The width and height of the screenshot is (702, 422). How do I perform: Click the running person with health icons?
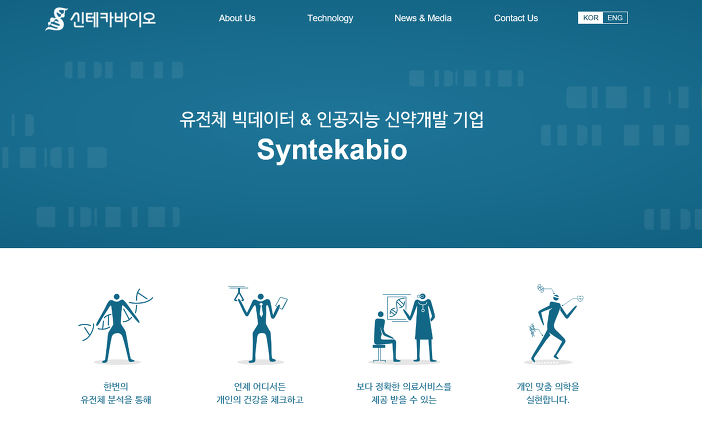(x=553, y=324)
